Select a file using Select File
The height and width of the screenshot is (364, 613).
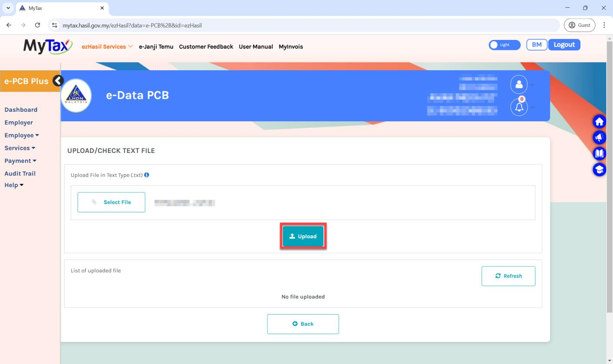(x=111, y=202)
